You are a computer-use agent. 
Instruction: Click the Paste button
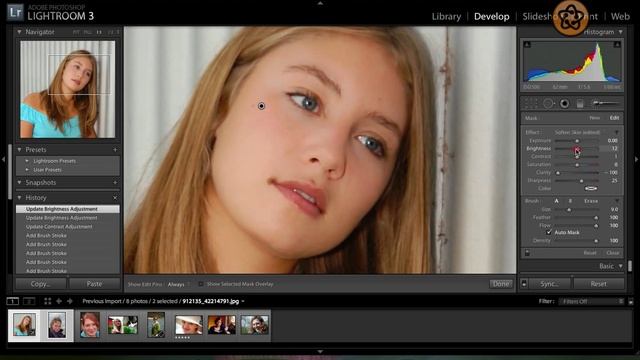point(94,284)
